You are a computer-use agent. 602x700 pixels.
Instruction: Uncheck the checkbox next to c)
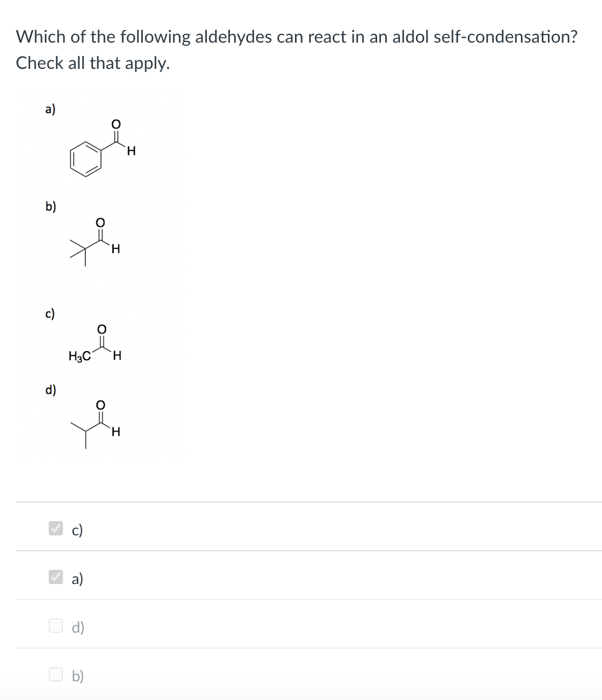pos(55,528)
